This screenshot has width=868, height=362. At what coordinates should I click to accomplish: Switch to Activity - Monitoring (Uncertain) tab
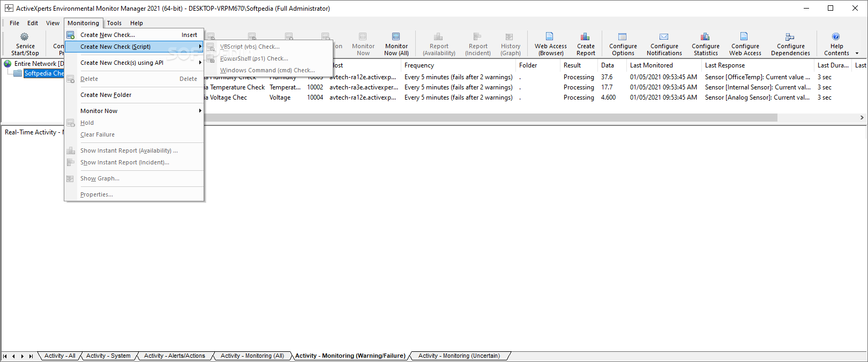[459, 356]
